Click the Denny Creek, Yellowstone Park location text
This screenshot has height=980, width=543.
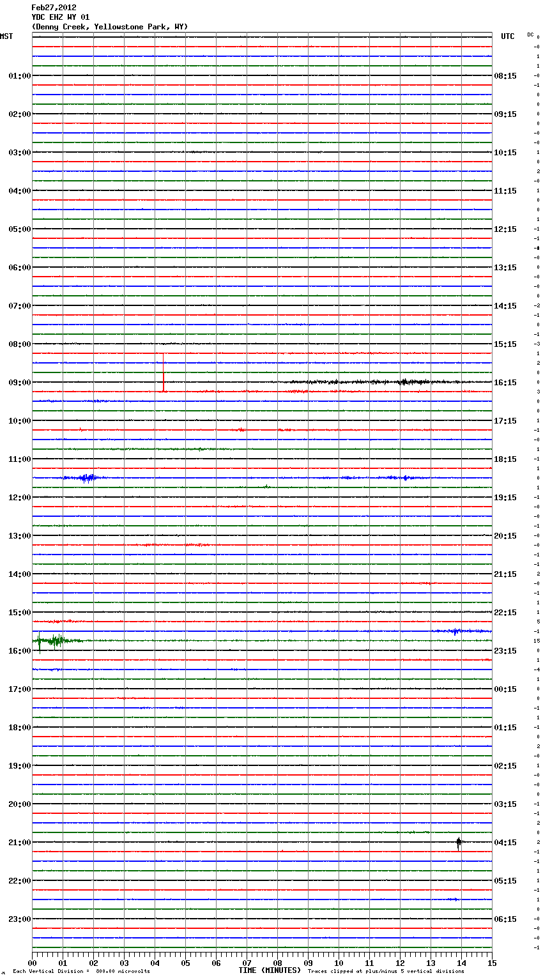click(x=110, y=27)
